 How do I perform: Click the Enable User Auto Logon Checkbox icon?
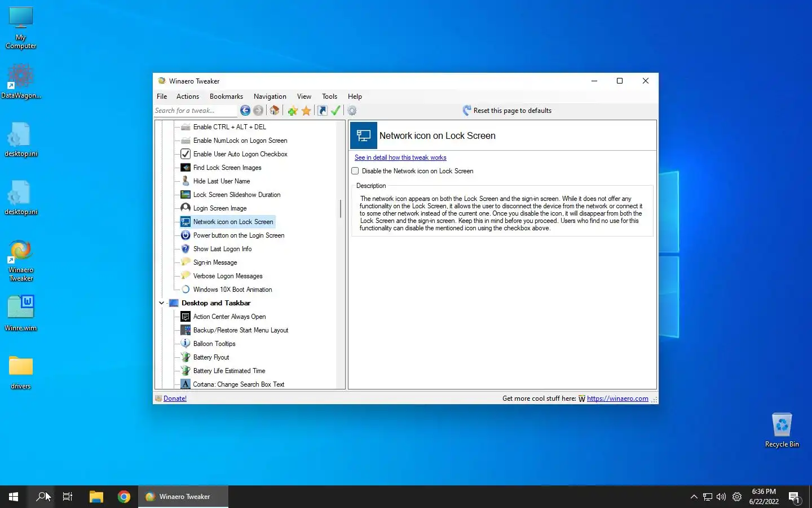186,154
